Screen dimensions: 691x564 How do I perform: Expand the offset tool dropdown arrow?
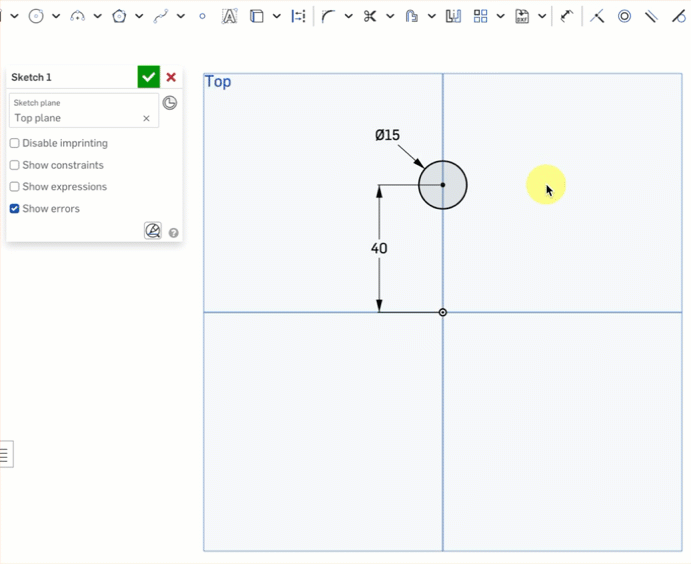(432, 16)
